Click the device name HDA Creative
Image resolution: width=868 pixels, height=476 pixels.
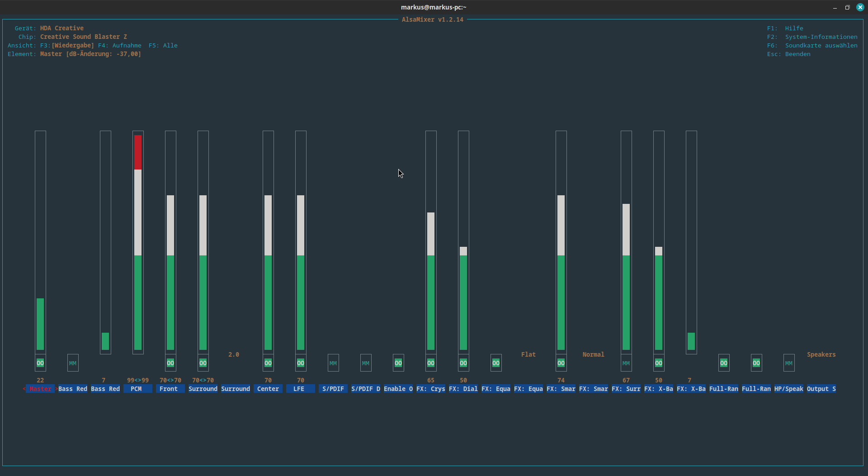[62, 28]
